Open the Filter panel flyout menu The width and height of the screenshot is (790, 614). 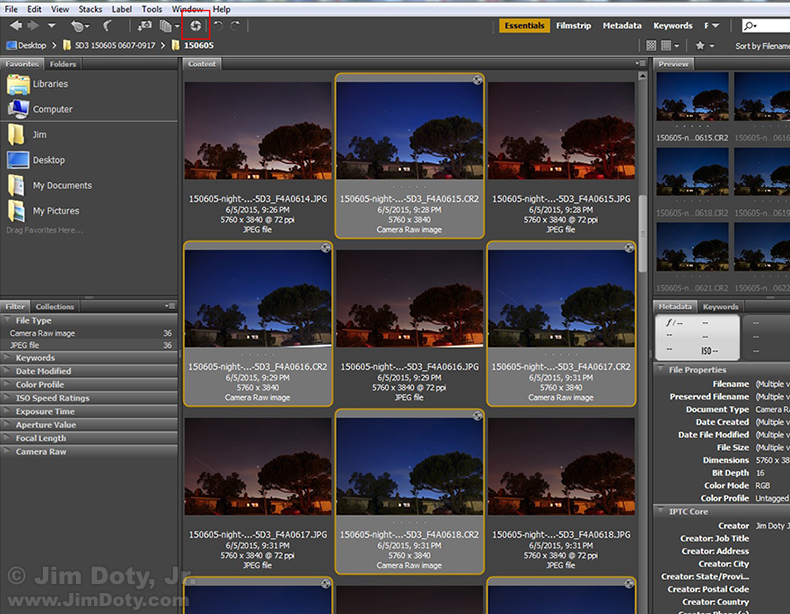[170, 306]
